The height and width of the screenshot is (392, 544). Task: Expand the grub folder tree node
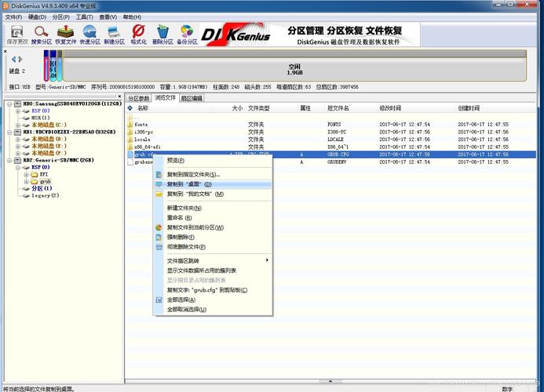click(26, 181)
